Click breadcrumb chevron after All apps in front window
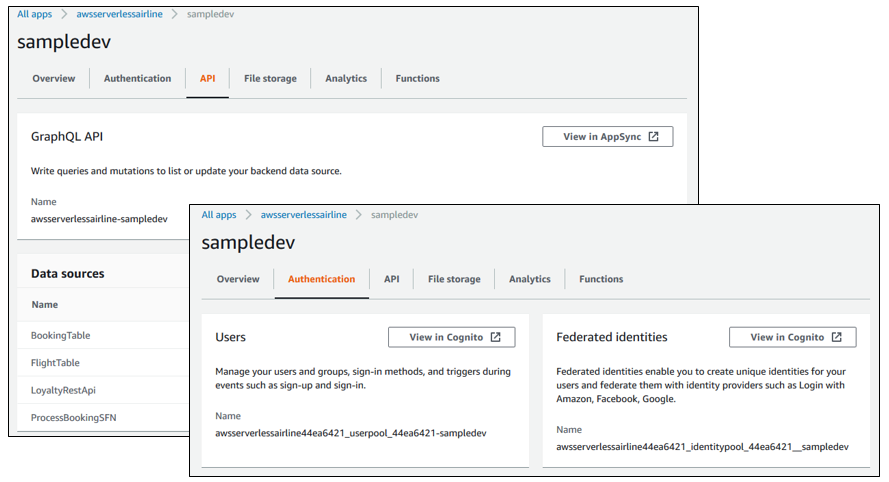889x482 pixels. coord(248,215)
